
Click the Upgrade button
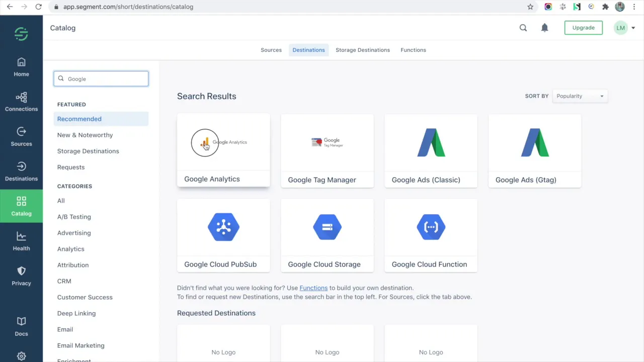(583, 28)
